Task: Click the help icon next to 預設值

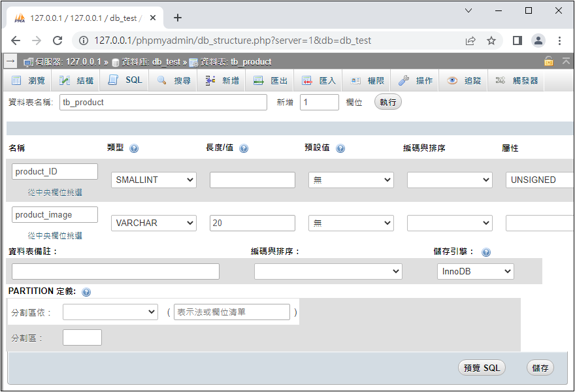Action: pyautogui.click(x=340, y=148)
